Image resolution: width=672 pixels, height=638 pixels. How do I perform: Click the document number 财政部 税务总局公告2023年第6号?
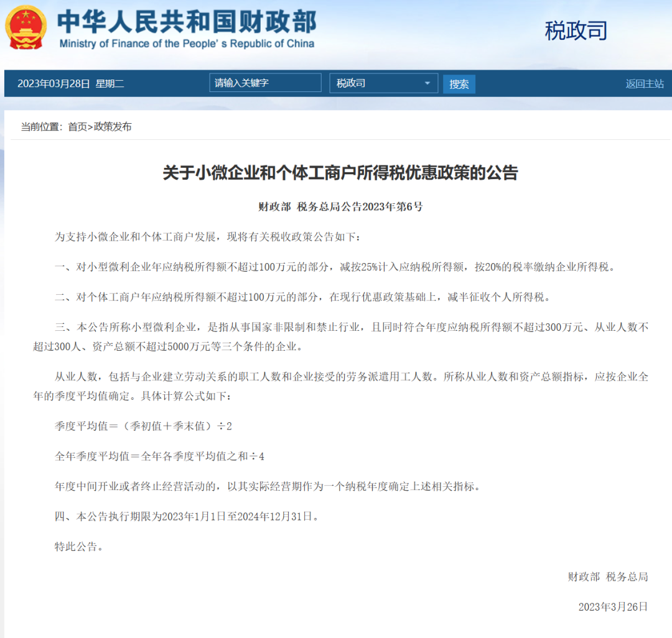[x=340, y=207]
